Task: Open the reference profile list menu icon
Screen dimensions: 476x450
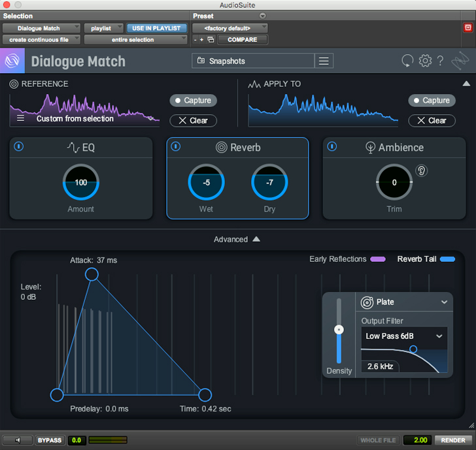Action: point(20,118)
